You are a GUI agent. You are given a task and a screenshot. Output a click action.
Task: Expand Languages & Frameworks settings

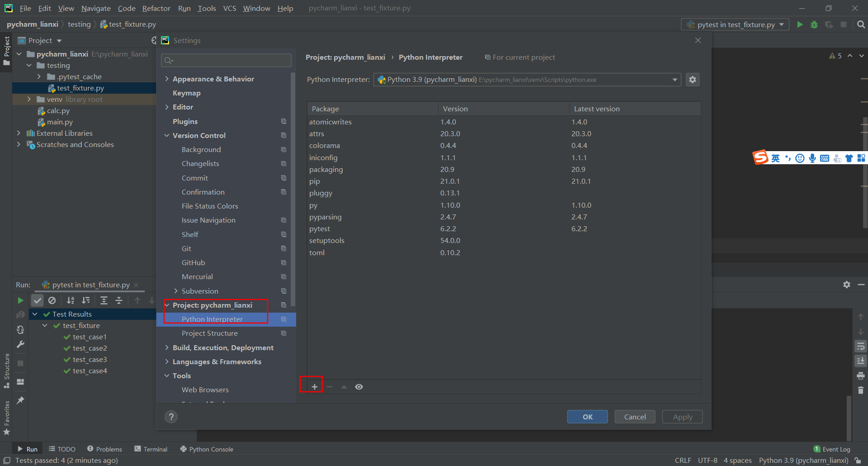pyautogui.click(x=167, y=361)
